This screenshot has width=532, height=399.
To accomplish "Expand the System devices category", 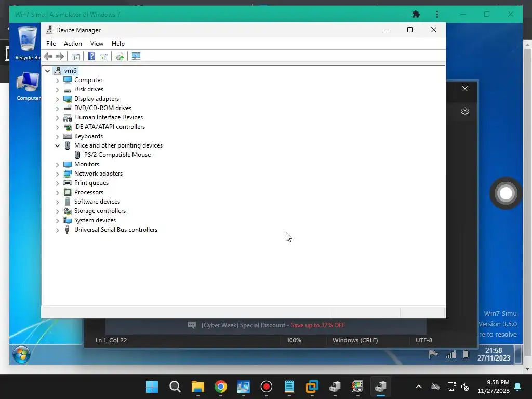I will [x=57, y=220].
